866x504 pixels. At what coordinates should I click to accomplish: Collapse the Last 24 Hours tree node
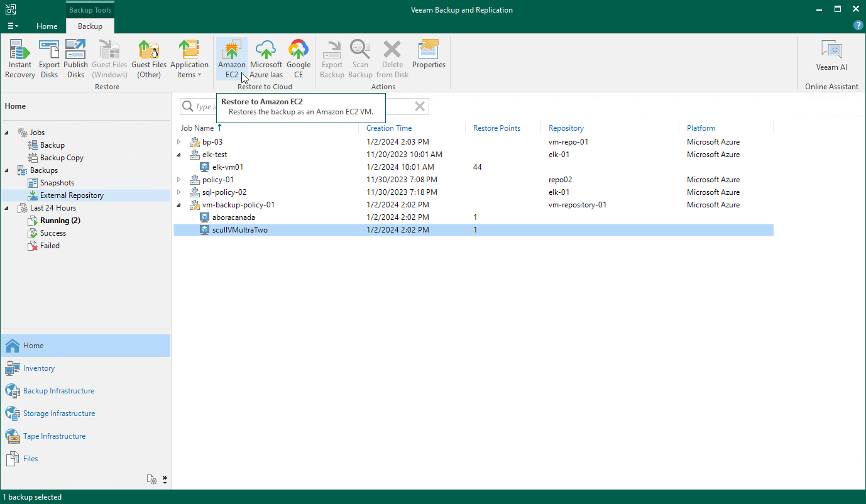tap(8, 208)
